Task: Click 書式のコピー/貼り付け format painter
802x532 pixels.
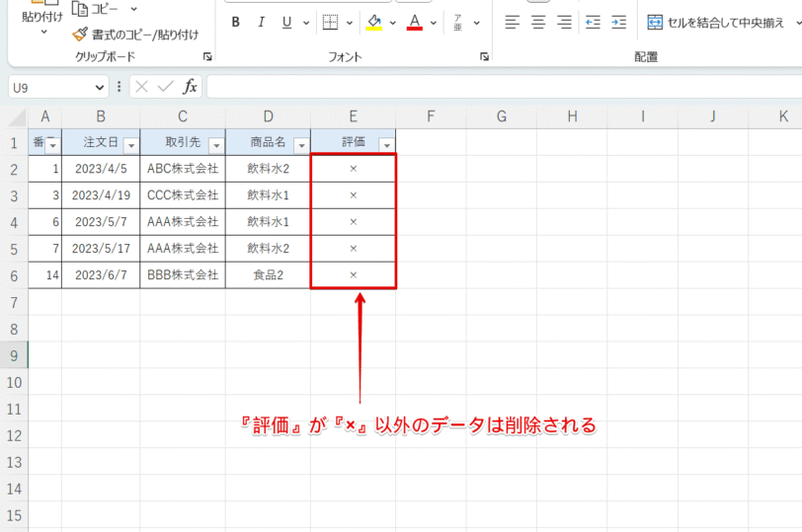Action: click(135, 35)
